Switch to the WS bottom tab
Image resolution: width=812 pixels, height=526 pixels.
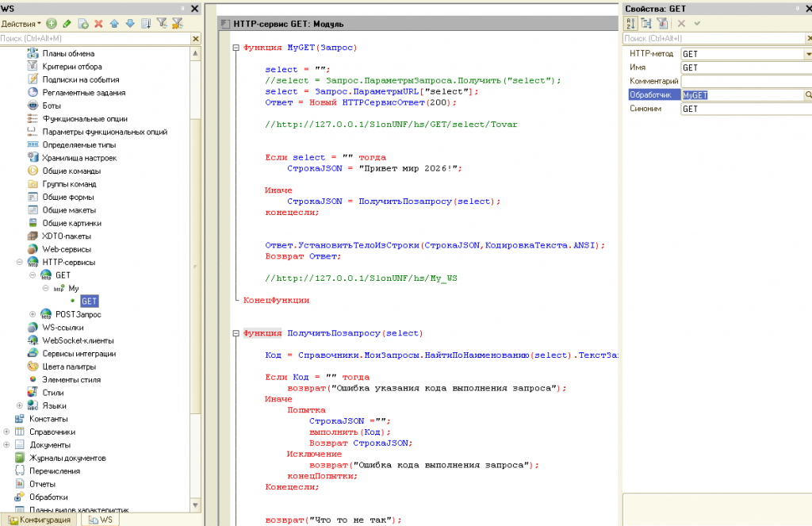tap(100, 520)
